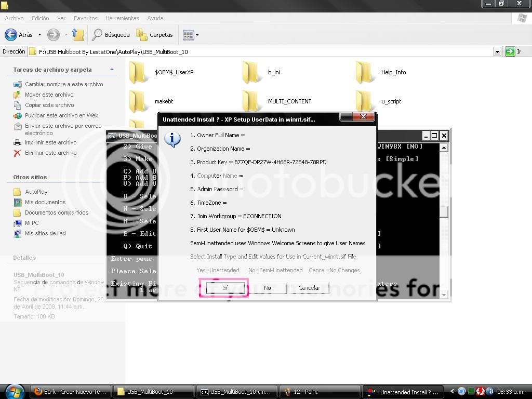Open Búsqueda search tool
This screenshot has height=399, width=532.
click(x=111, y=35)
